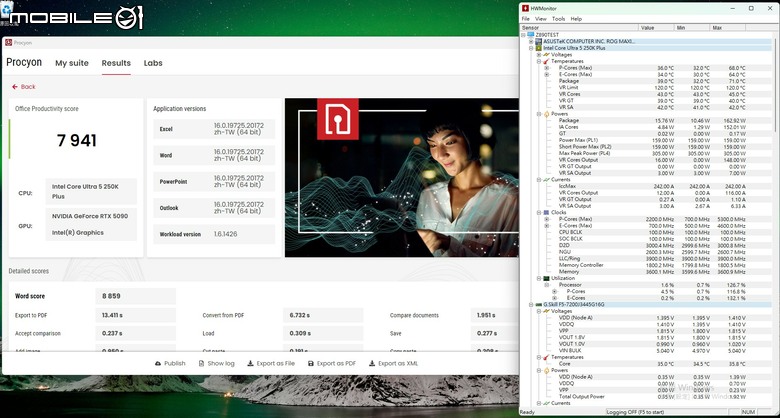The image size is (780, 418).
Task: Switch to the Labs tab
Action: (153, 63)
